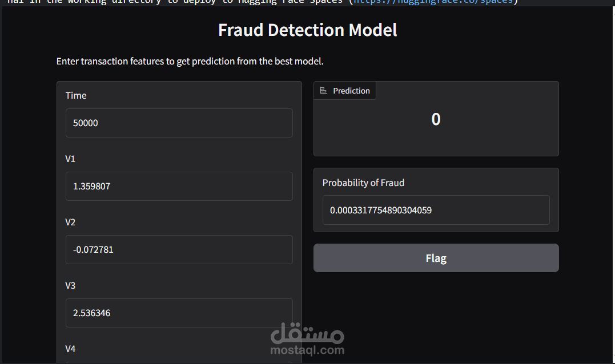The height and width of the screenshot is (364, 615).
Task: Open the huggingface.co/spaces link
Action: (435, 2)
